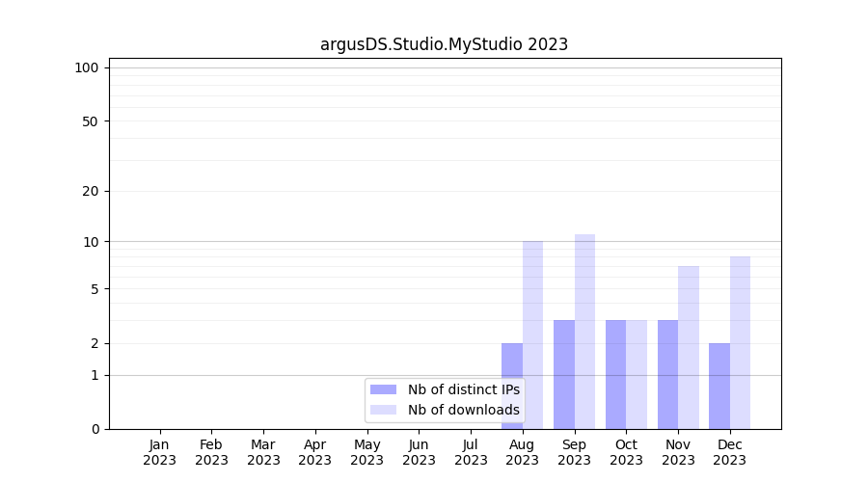Click the 'Dec 2023' x-axis label

[729, 452]
